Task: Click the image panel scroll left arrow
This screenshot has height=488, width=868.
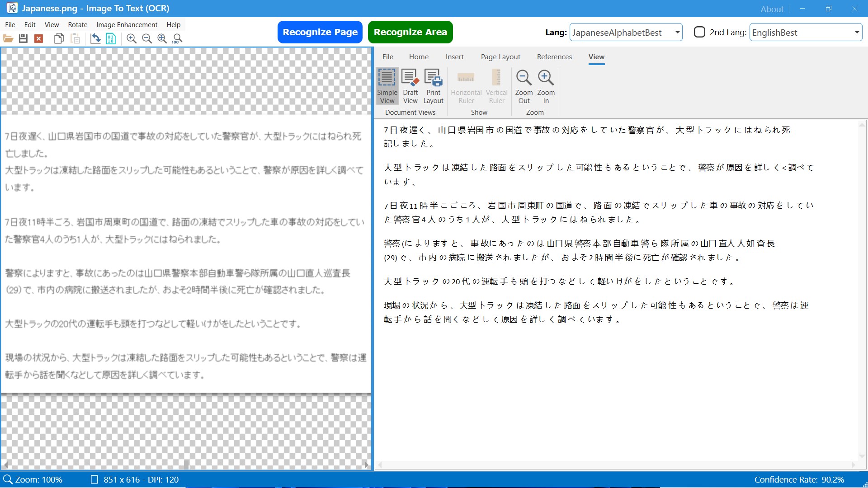Action: pos(6,465)
